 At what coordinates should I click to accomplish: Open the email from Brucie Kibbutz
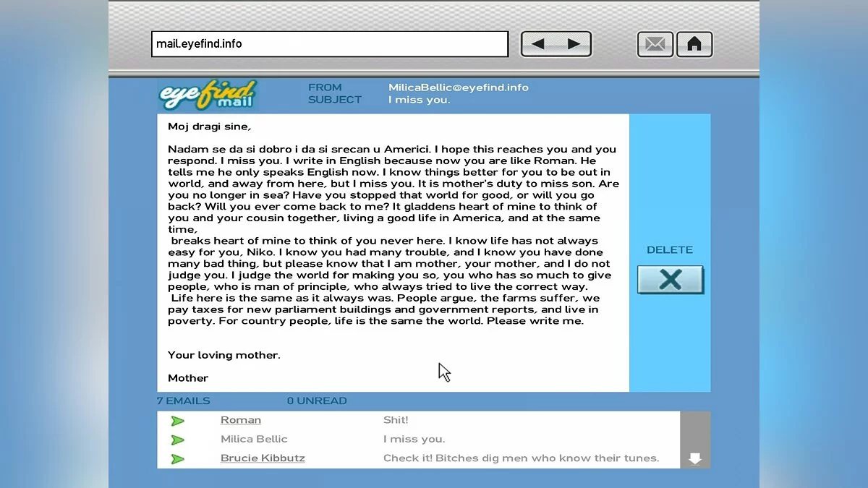pos(263,458)
